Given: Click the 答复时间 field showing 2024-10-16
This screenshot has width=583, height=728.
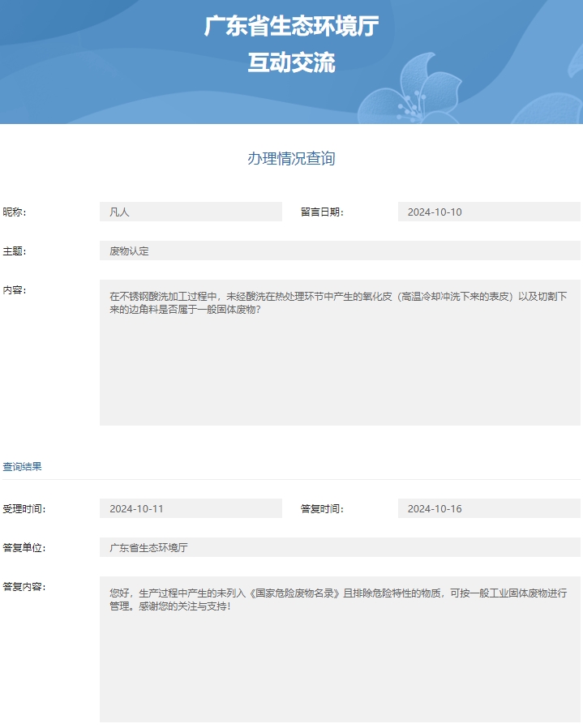Looking at the screenshot, I should [x=489, y=509].
